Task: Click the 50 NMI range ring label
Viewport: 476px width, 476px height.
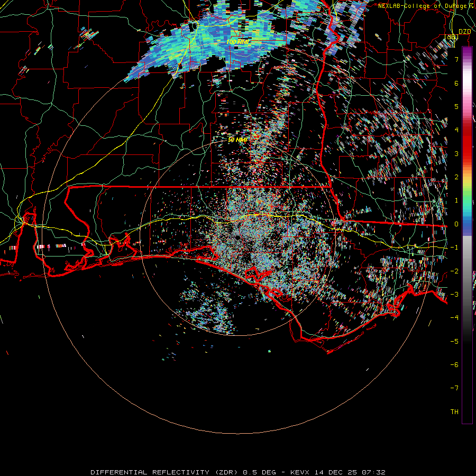Action: tap(237, 140)
